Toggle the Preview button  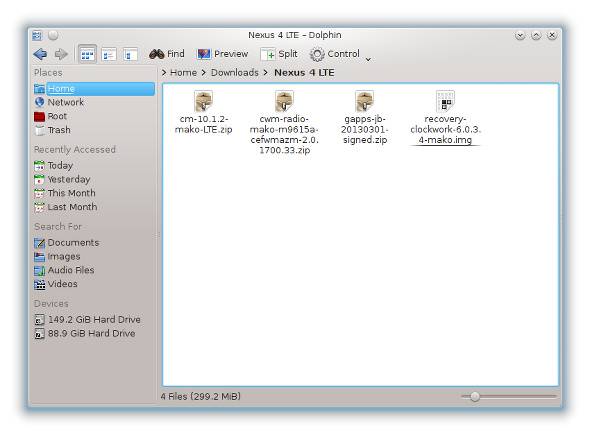pyautogui.click(x=223, y=54)
